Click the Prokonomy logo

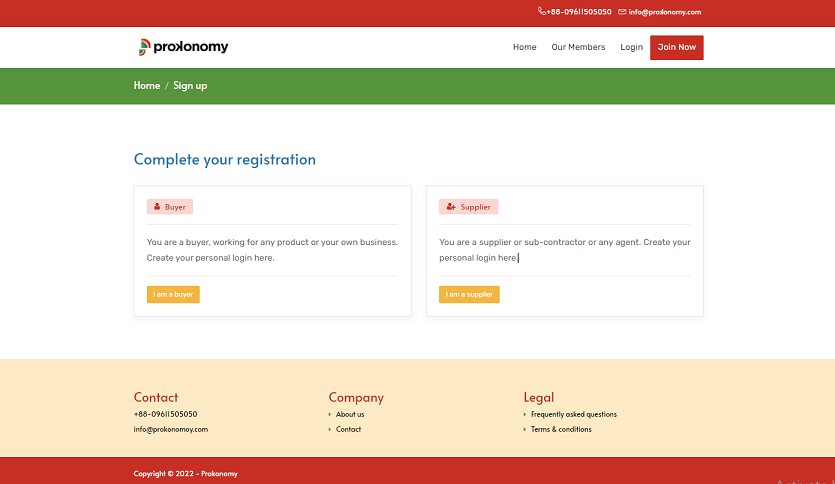point(183,47)
